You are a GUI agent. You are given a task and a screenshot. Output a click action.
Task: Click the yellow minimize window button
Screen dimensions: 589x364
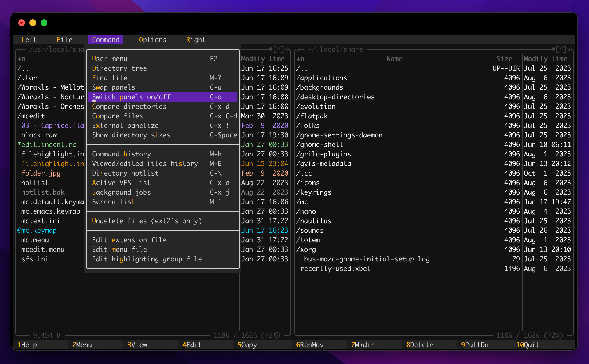[33, 23]
